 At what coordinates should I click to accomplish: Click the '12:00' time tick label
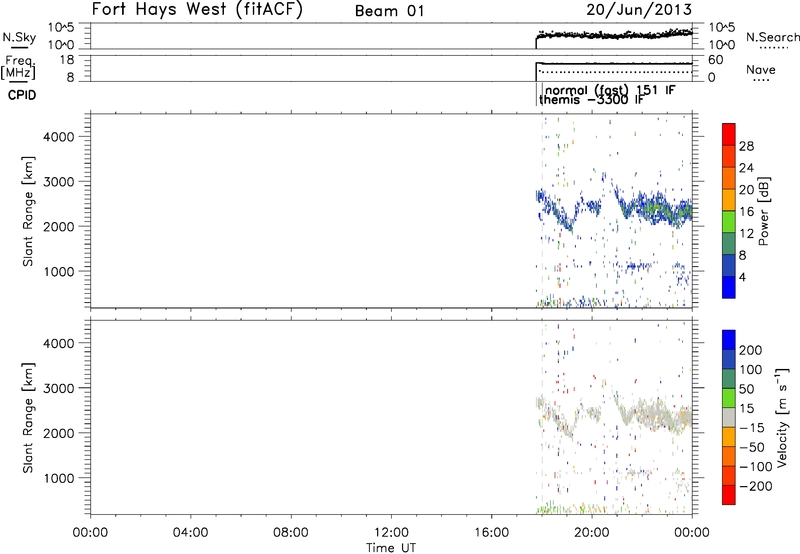coord(391,533)
